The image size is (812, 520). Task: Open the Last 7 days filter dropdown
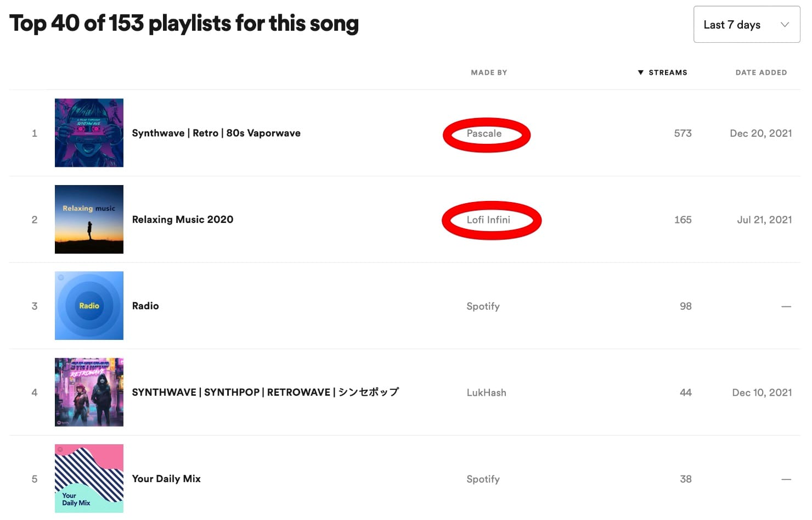pos(746,24)
